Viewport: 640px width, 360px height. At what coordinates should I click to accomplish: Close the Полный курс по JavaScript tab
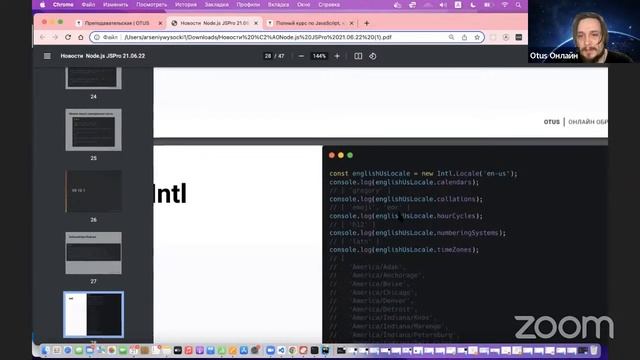point(351,23)
